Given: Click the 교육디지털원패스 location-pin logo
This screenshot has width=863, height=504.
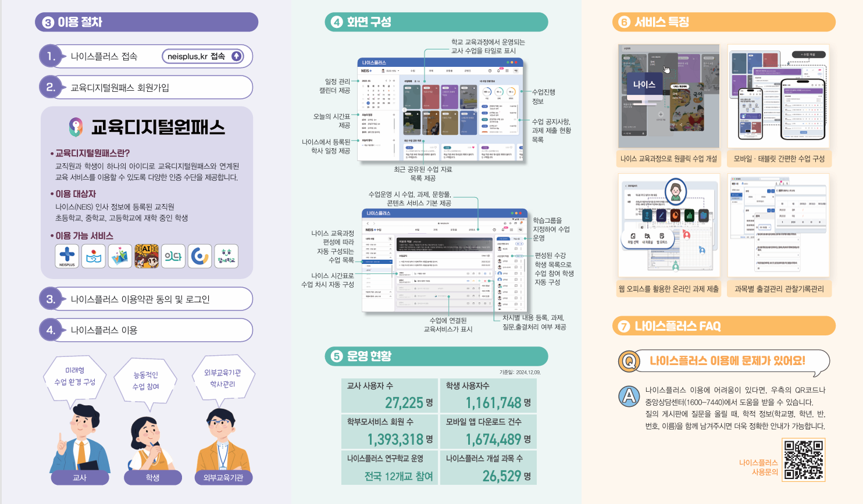Looking at the screenshot, I should click(x=76, y=127).
